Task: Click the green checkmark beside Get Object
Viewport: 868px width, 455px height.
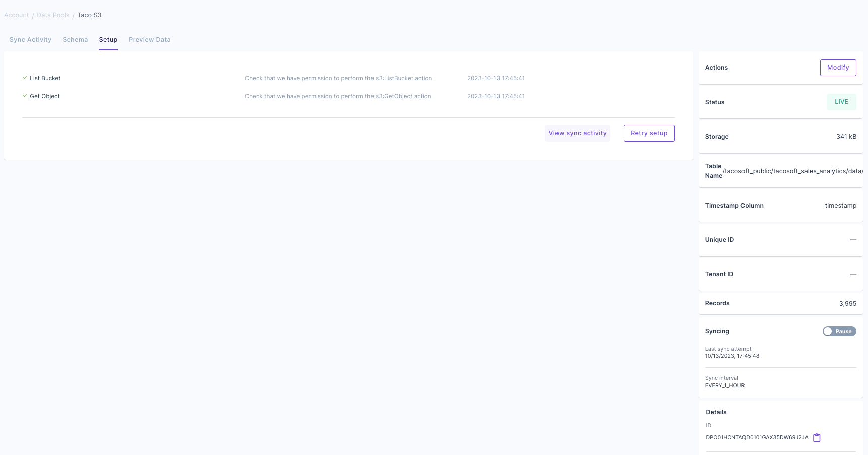Action: pyautogui.click(x=25, y=96)
